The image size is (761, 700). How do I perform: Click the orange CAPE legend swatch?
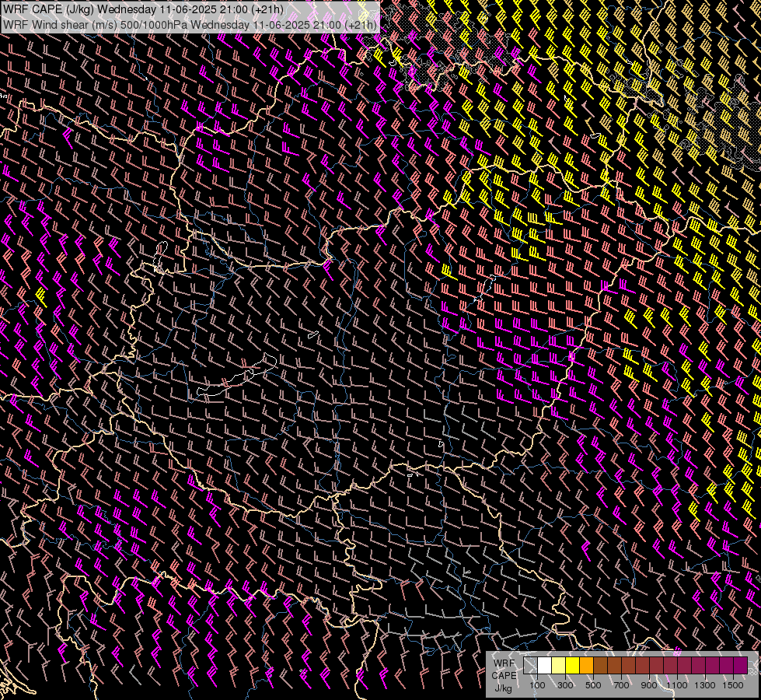[586, 665]
